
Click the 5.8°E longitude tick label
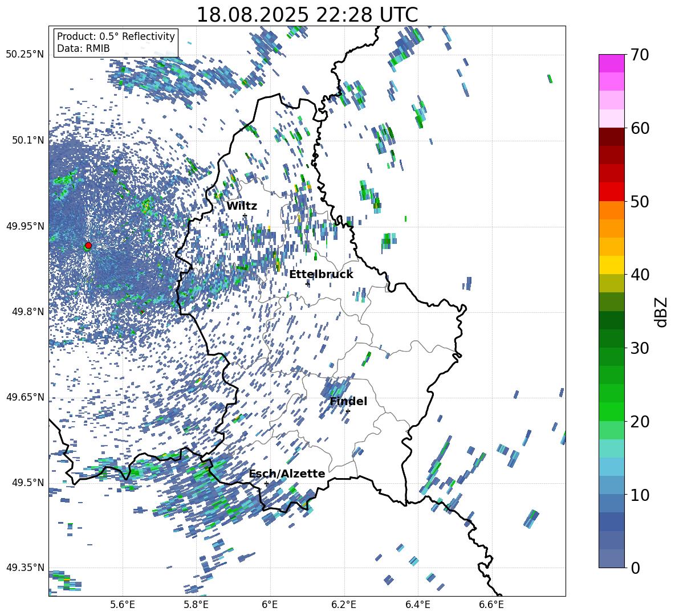coord(196,605)
